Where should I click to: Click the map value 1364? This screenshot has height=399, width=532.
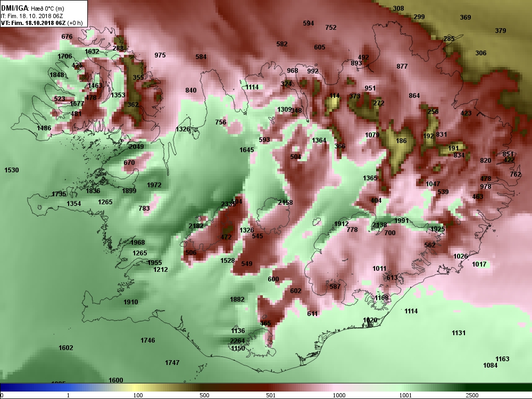[x=319, y=140]
